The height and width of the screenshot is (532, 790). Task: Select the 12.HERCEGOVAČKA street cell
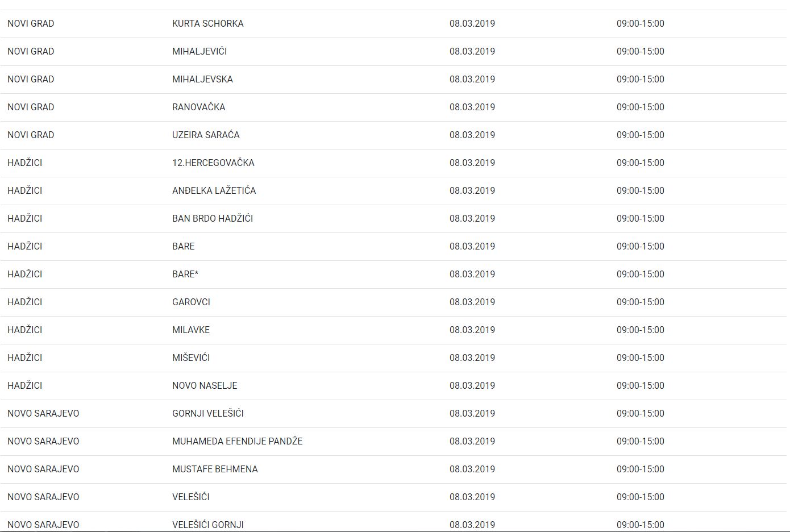[213, 163]
